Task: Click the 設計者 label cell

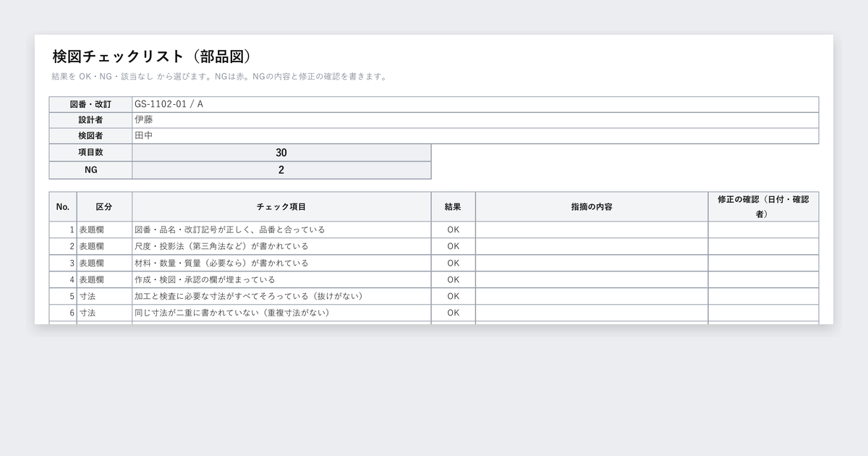Action: (x=90, y=120)
